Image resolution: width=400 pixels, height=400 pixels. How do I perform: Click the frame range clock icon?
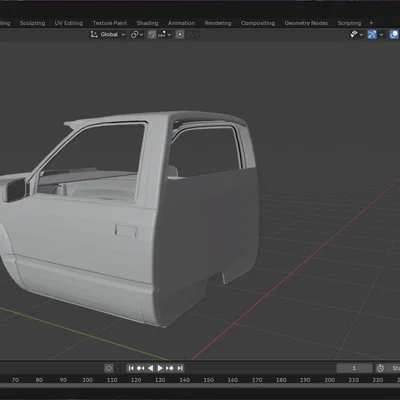[380, 368]
